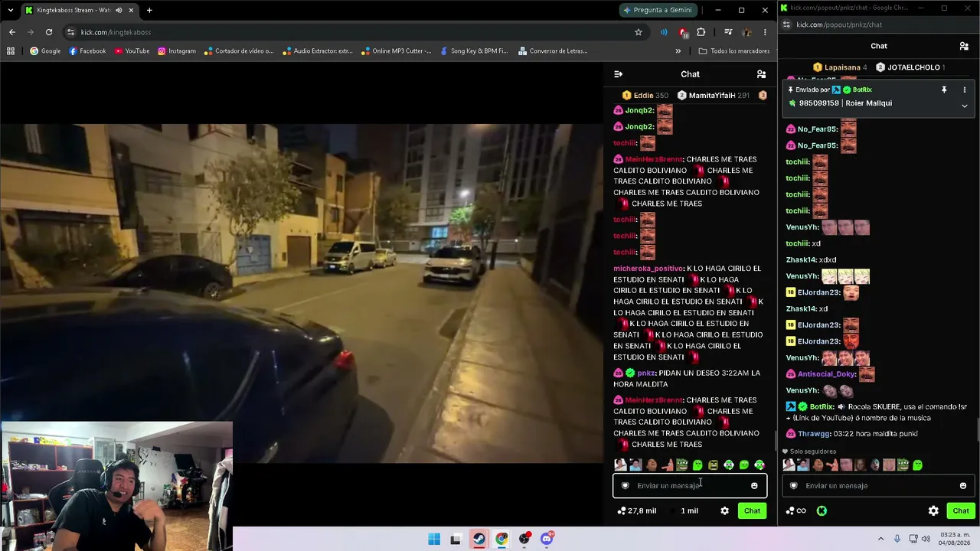Open the Instagram bookmark
The image size is (980, 551).
tap(177, 51)
